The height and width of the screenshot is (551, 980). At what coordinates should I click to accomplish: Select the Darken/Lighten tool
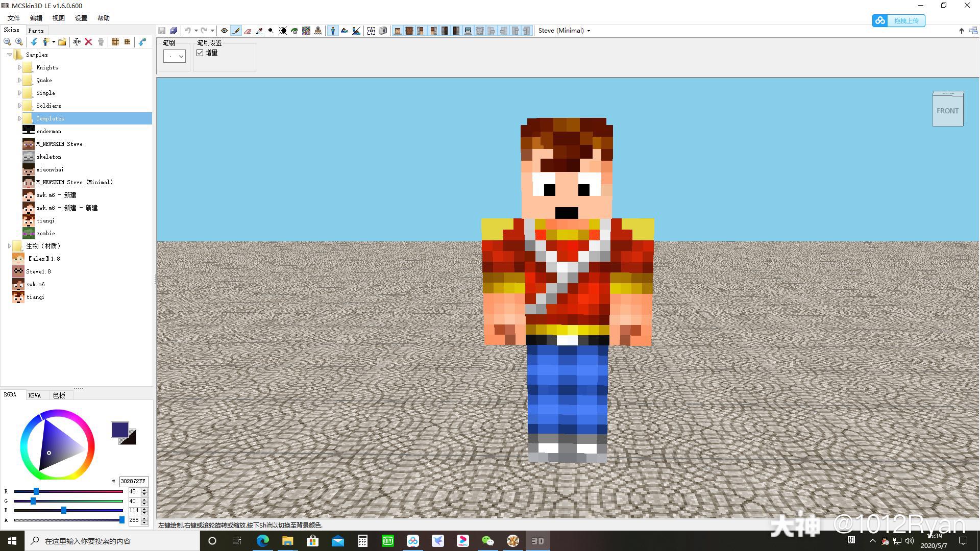283,31
